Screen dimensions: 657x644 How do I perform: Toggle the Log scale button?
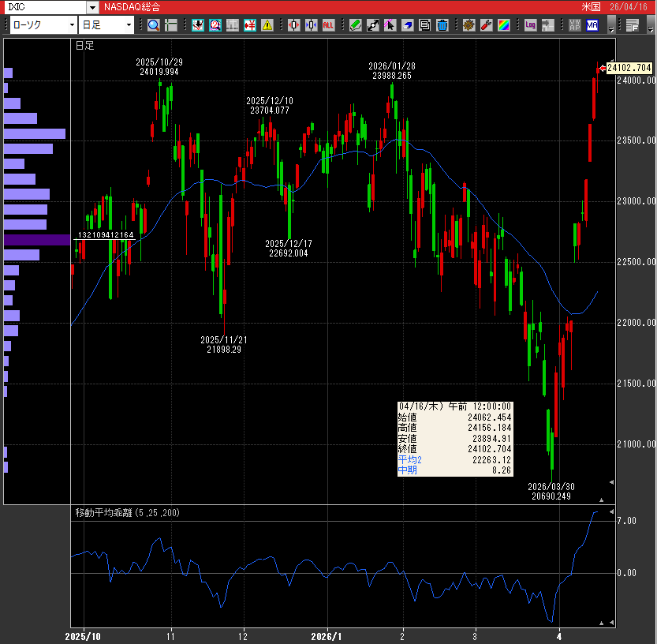point(531,25)
